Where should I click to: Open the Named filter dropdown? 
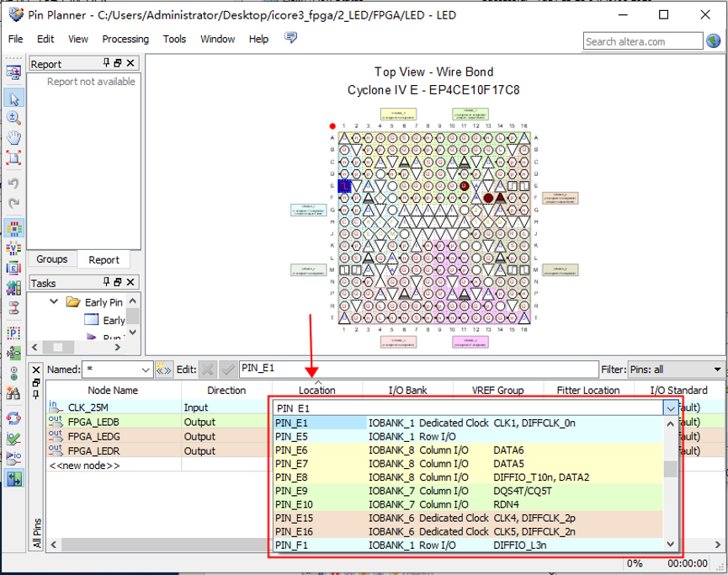146,370
